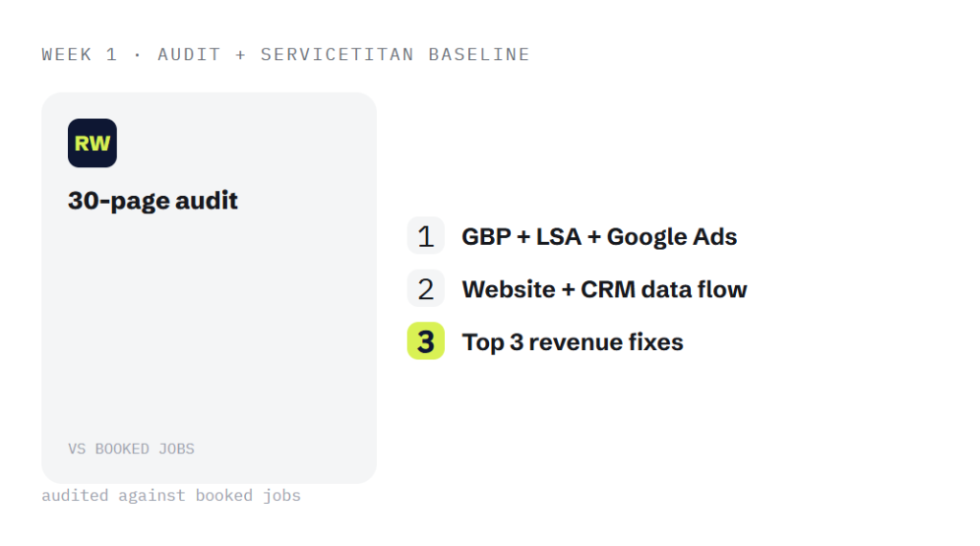Image resolution: width=980 pixels, height=546 pixels.
Task: Click the highlighted green 3 badge
Action: (x=426, y=341)
